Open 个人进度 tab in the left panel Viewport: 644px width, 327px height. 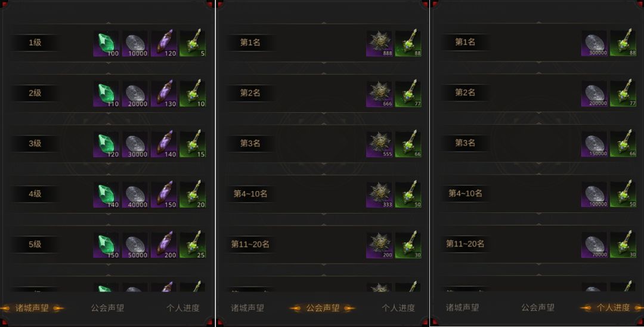(x=183, y=308)
